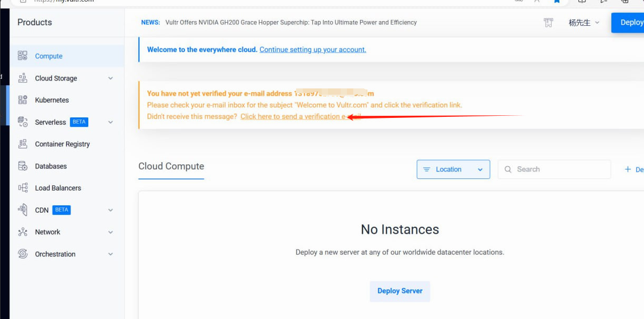Open the 杨先生 account dropdown
Screen dimensions: 644x319
[x=584, y=23]
